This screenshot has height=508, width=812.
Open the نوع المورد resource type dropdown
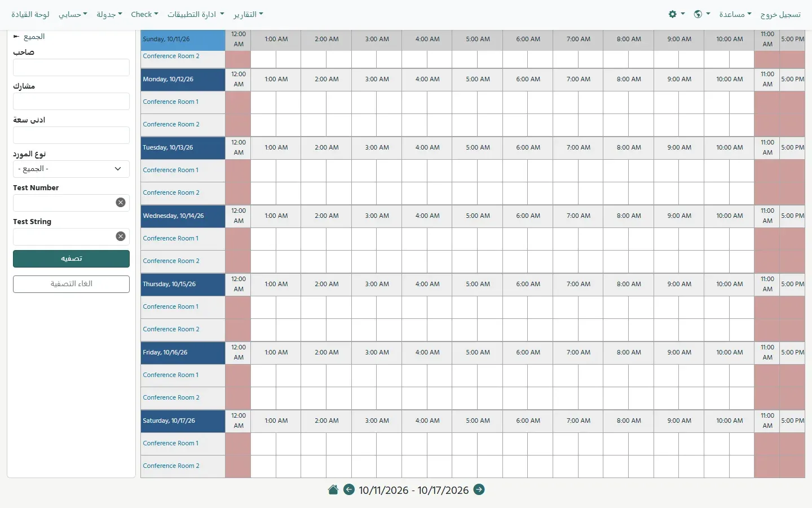pos(71,169)
